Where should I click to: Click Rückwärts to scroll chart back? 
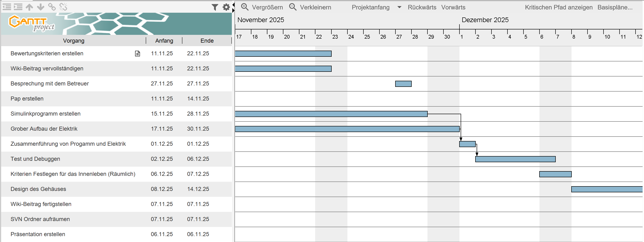422,7
